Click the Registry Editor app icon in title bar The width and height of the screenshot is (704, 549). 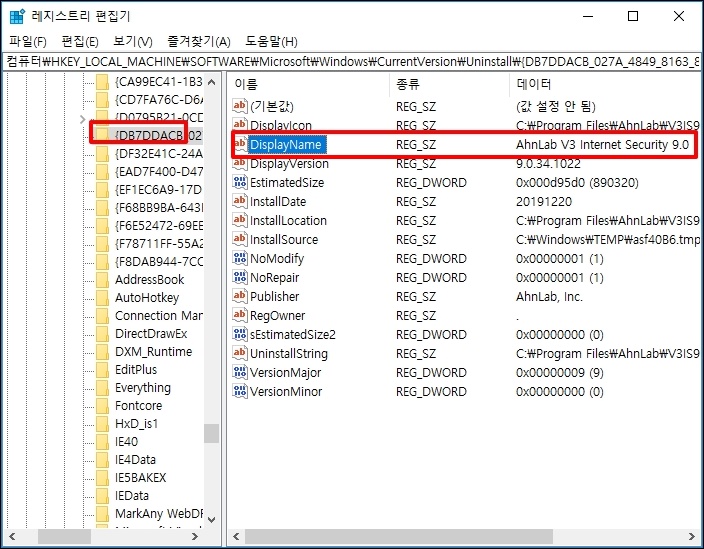17,16
